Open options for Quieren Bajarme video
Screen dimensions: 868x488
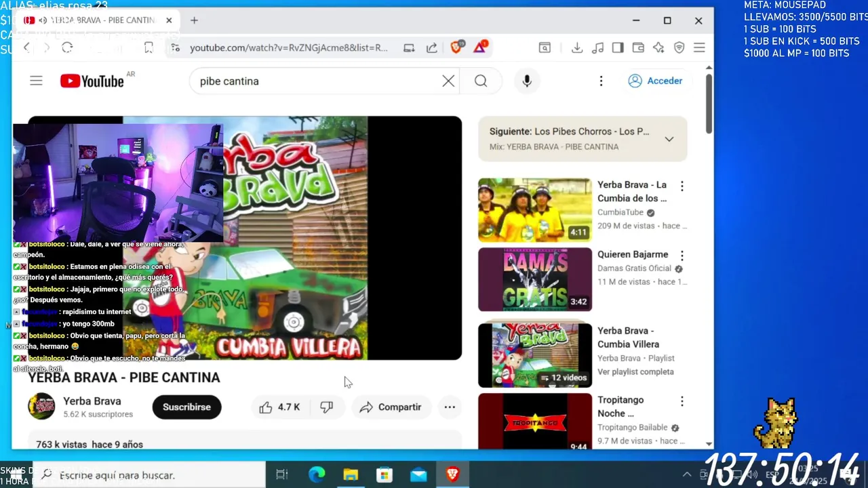pyautogui.click(x=682, y=256)
